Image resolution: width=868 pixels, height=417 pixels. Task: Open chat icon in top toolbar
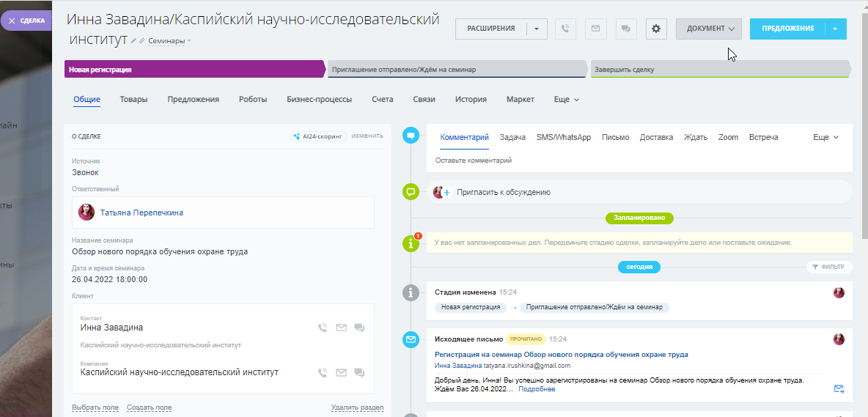click(x=626, y=29)
